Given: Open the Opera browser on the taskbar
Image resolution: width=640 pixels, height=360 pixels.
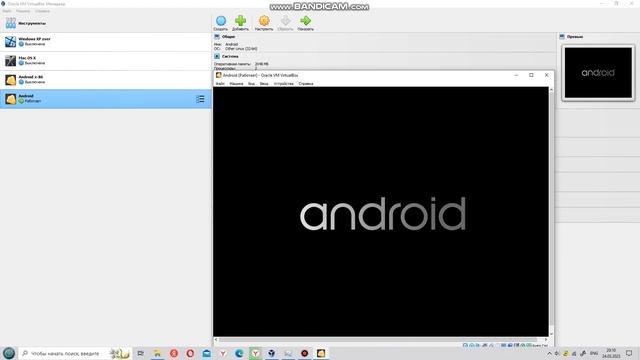Looking at the screenshot, I should pos(190,353).
